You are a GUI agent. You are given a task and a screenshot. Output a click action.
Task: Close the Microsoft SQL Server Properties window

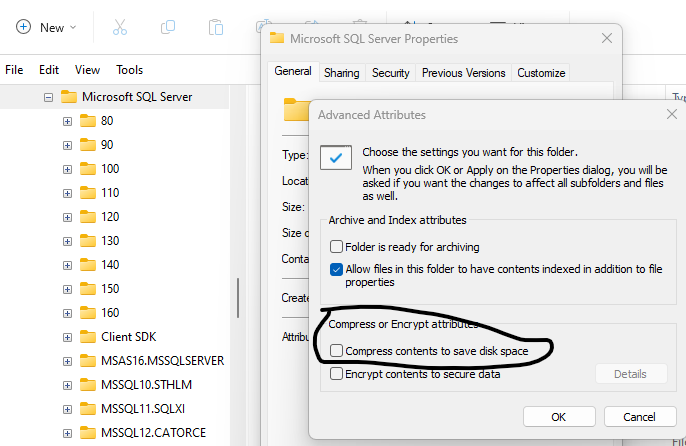coord(607,39)
